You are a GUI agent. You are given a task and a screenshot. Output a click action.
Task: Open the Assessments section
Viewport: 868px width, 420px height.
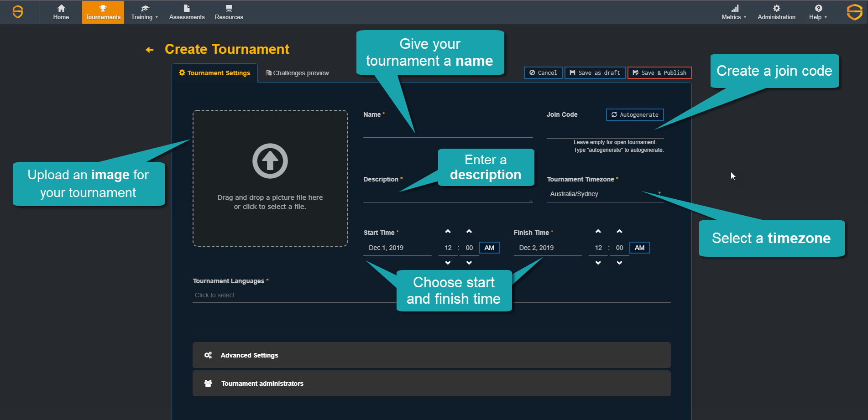(x=186, y=11)
